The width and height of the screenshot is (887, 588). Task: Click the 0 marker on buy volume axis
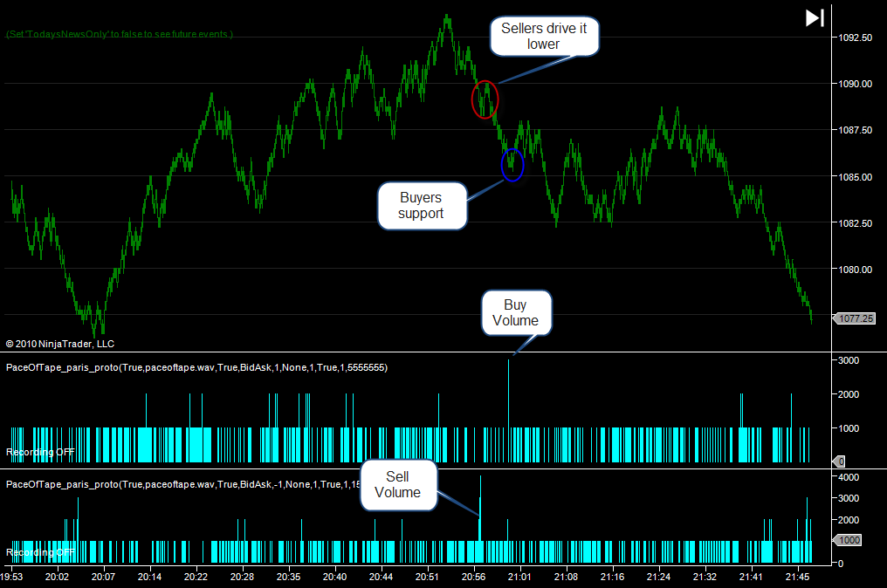(x=839, y=462)
